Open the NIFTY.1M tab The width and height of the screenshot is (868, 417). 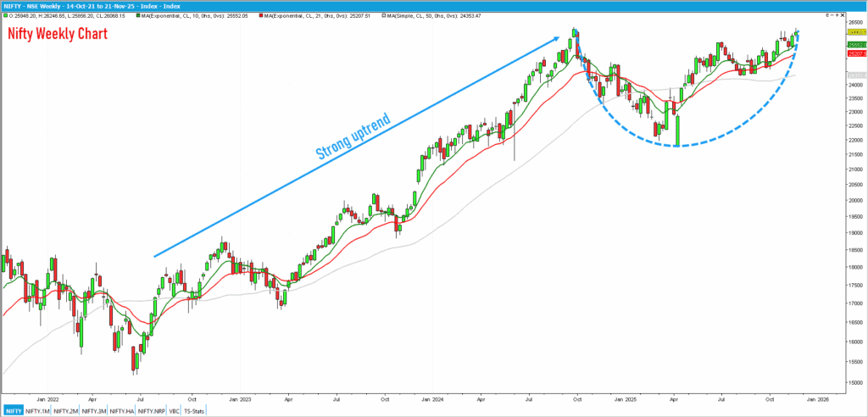[x=38, y=410]
